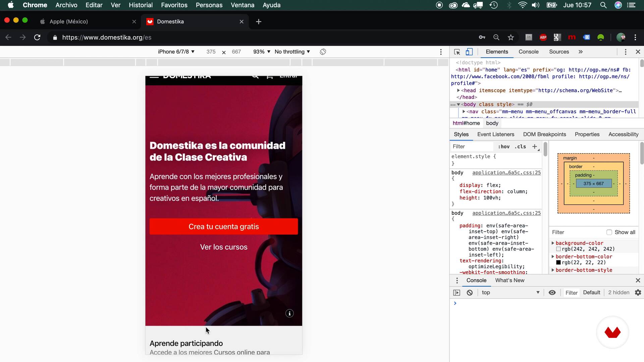Expand the border-bottom-style computed property
Screen dimensions: 644x362
[553, 270]
